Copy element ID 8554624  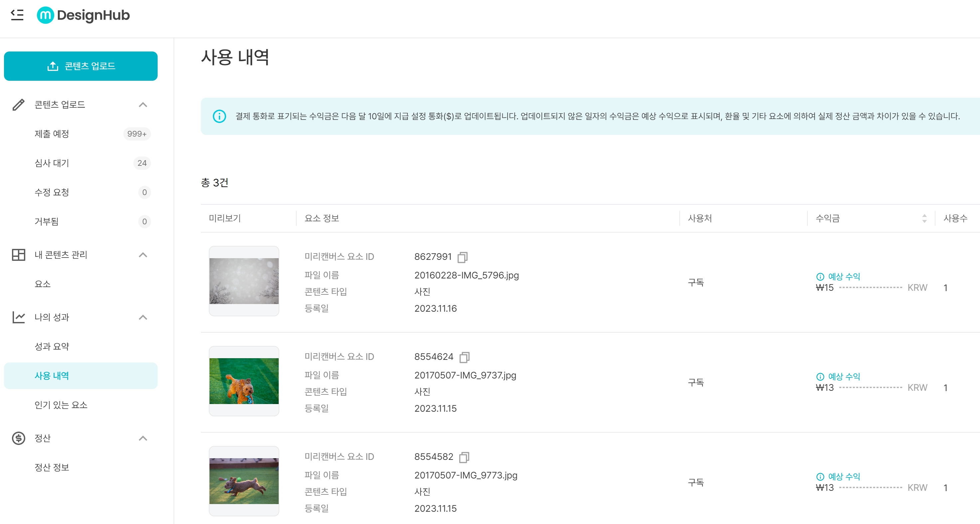click(464, 357)
